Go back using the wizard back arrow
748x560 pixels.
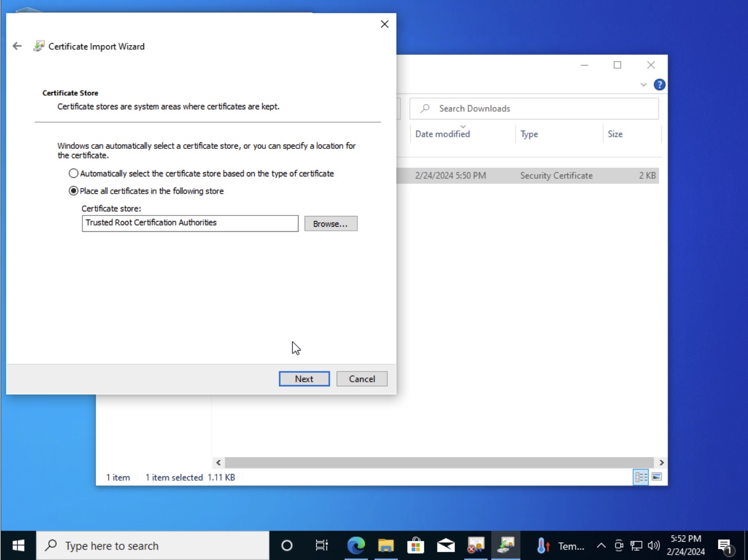tap(17, 46)
